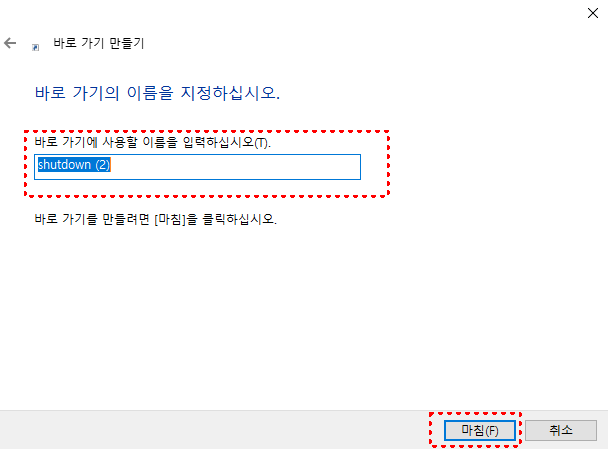Image resolution: width=608 pixels, height=449 pixels.
Task: Click the (T) accelerator at label end
Action: (x=262, y=143)
